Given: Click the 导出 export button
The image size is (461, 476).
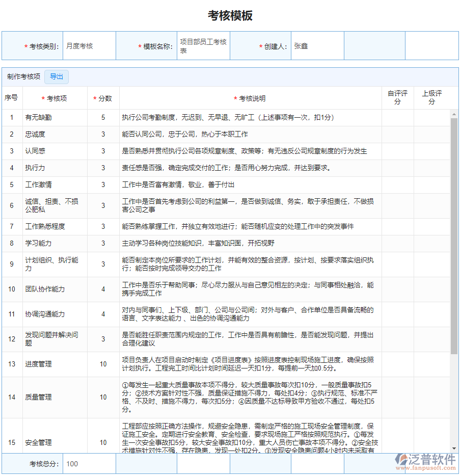Looking at the screenshot, I should 56,77.
